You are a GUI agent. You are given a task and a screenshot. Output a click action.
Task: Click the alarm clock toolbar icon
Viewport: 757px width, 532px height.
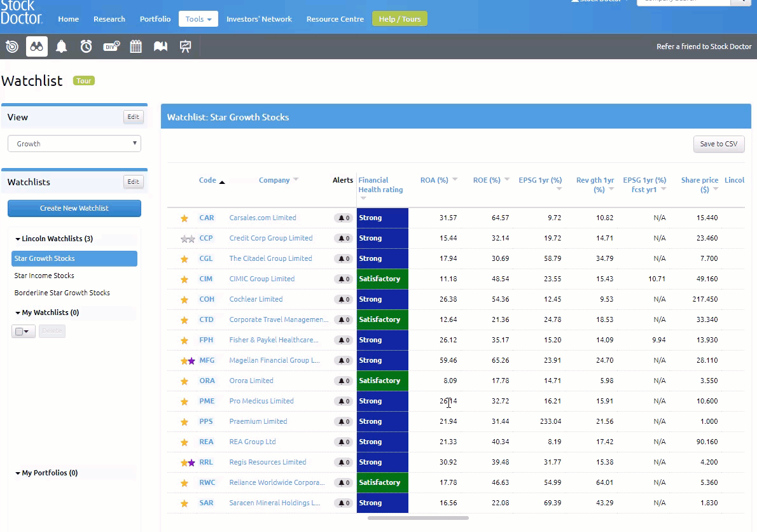click(86, 46)
